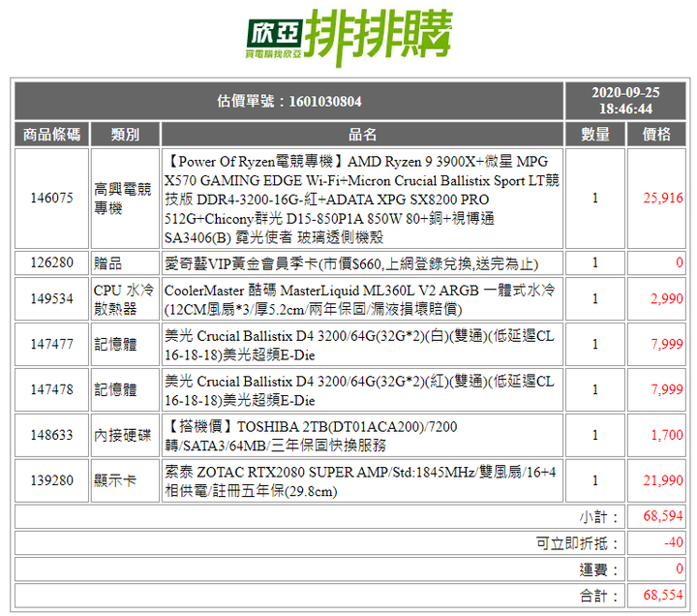The width and height of the screenshot is (697, 616).
Task: Click the 運費 label
Action: [598, 570]
